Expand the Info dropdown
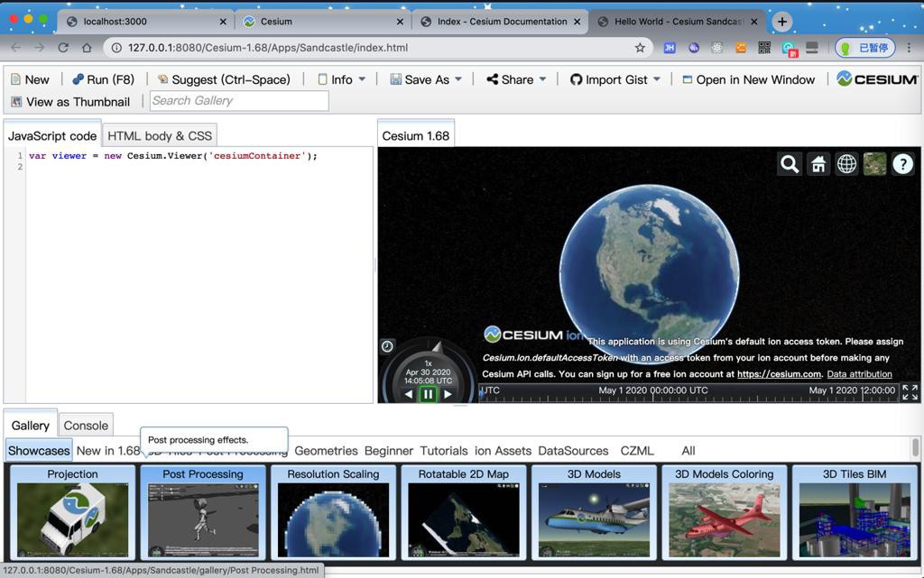Screen dimensions: 924x578 pyautogui.click(x=342, y=79)
